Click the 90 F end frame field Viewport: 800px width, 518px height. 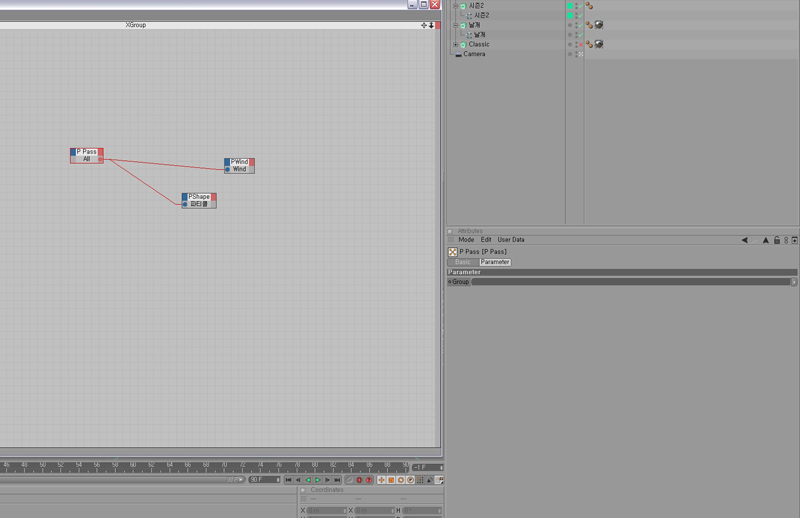click(264, 480)
